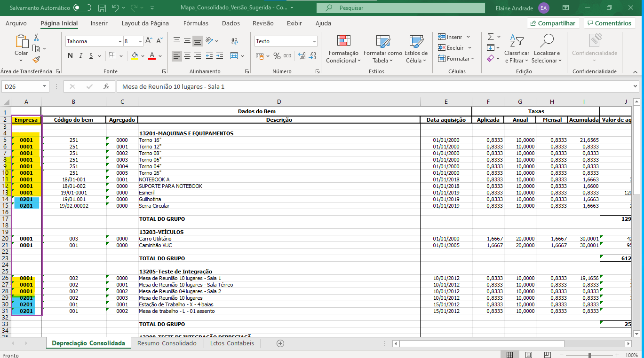This screenshot has height=358, width=644.
Task: Open the Comentários pane
Action: coord(610,23)
